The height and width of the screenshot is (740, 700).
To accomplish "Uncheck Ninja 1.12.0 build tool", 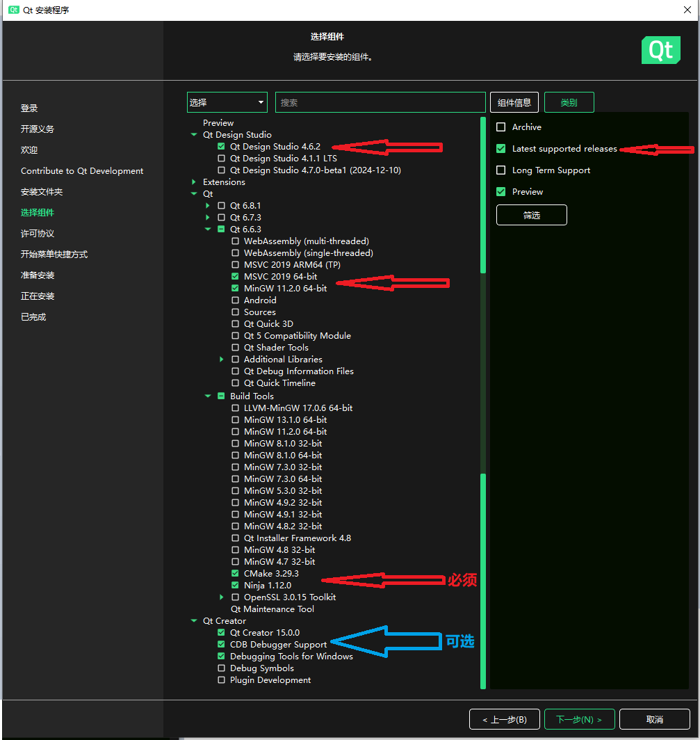I will [235, 585].
